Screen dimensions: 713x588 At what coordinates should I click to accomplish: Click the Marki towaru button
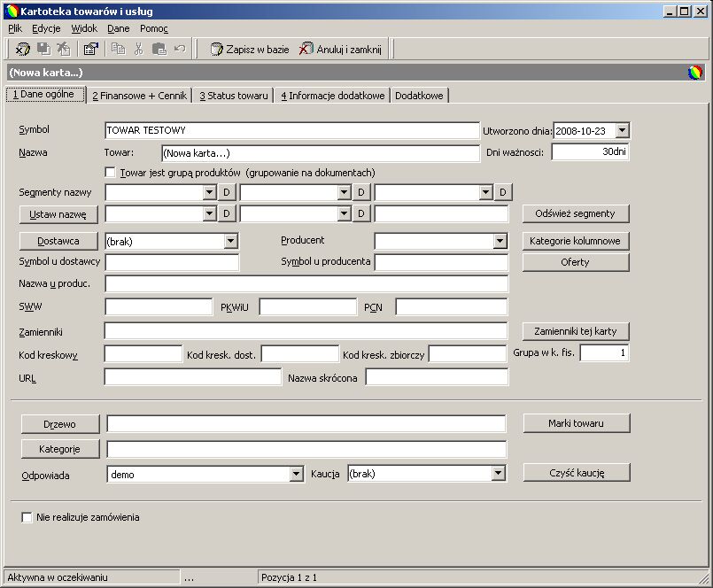(576, 423)
